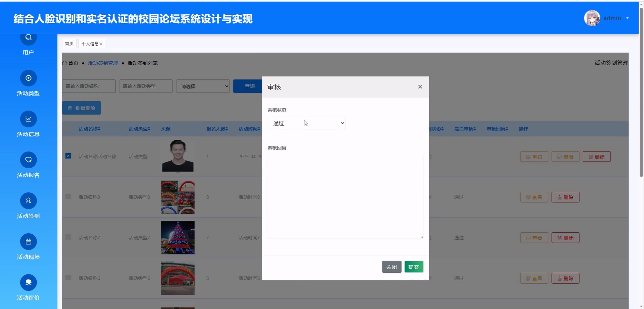Image resolution: width=644 pixels, height=309 pixels.
Task: Click the 用户 search icon in sidebar
Action: pyautogui.click(x=28, y=38)
